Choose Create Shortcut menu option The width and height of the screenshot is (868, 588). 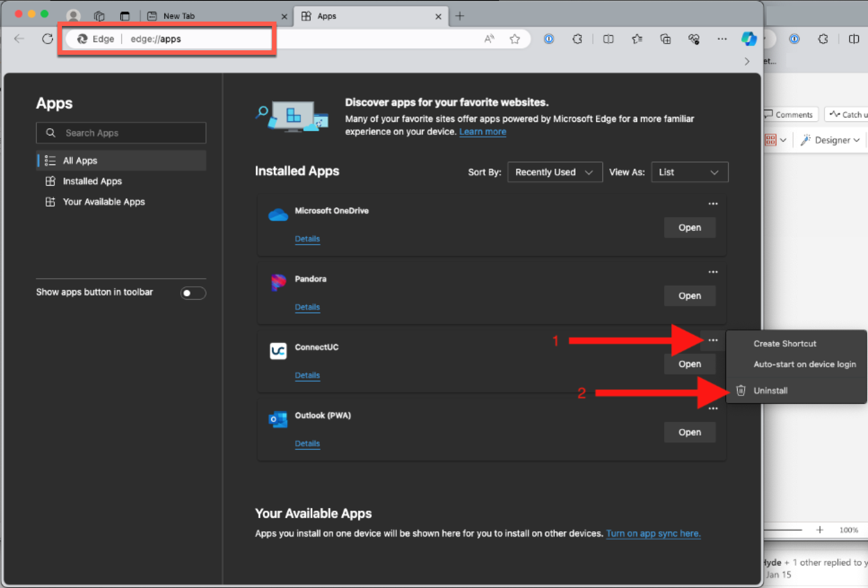785,343
